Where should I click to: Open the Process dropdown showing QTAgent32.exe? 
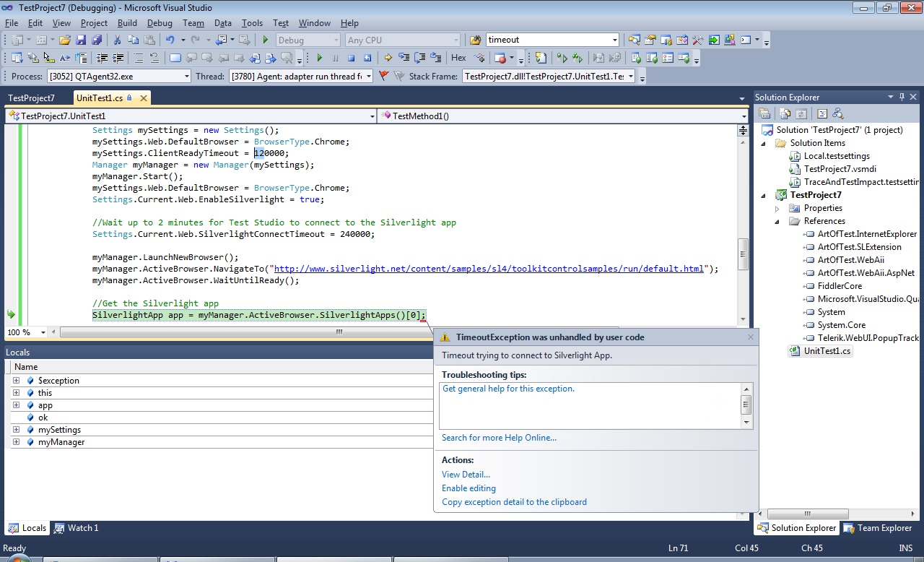coord(186,77)
